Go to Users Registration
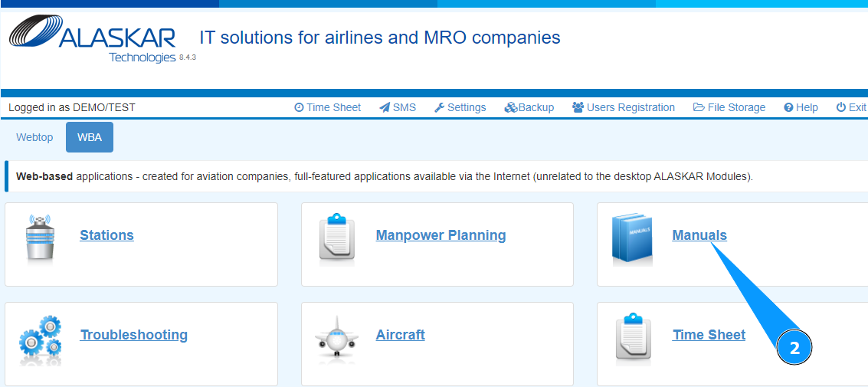Screen dimensions: 868x387 click(x=624, y=107)
